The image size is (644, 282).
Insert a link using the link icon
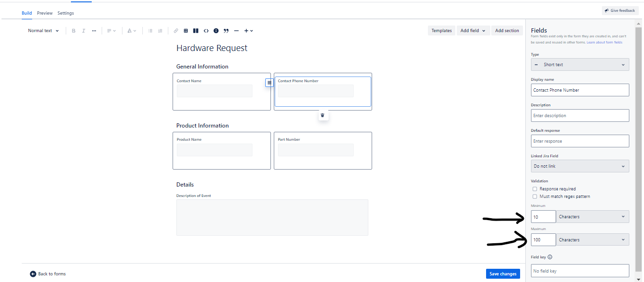click(175, 30)
